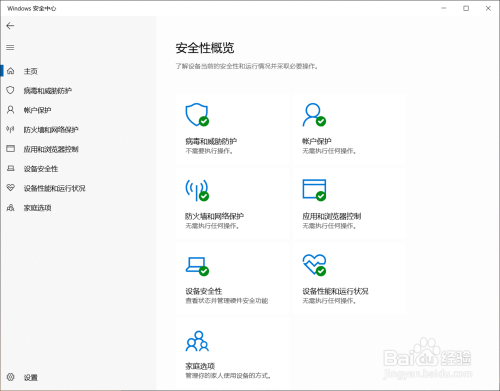The width and height of the screenshot is (500, 391).
Task: Click the antenna icon for 防火墙和网络保护 in sidebar
Action: (x=11, y=129)
